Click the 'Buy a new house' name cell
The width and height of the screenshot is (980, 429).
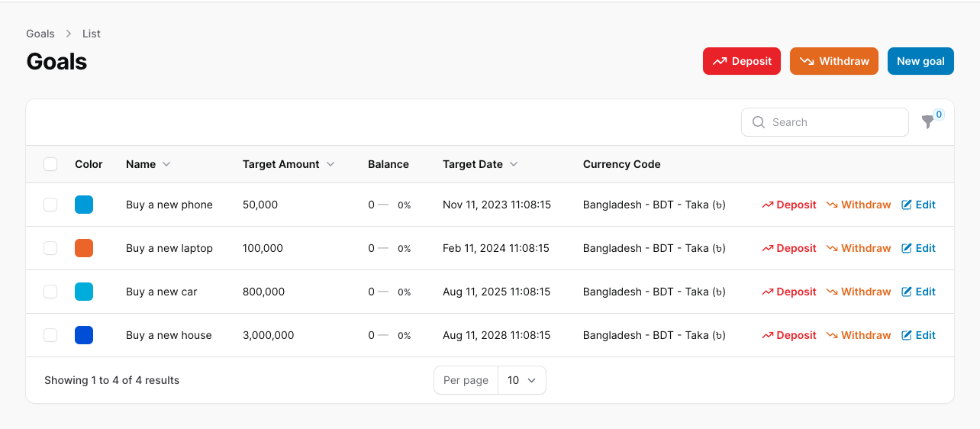pos(169,335)
